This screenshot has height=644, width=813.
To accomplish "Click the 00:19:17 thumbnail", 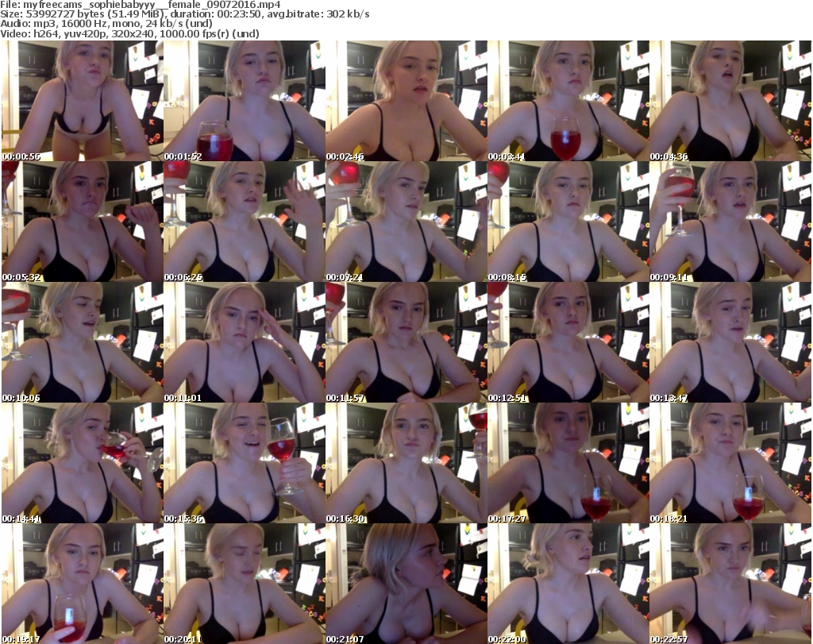I will [x=83, y=584].
